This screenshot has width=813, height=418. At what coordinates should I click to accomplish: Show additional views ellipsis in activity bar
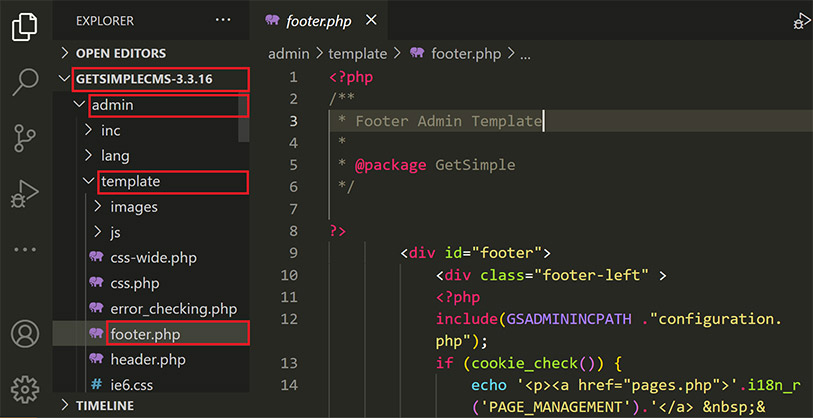(25, 249)
